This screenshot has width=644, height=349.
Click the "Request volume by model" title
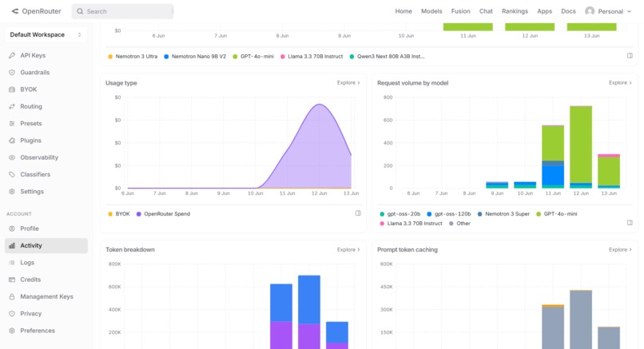click(413, 83)
